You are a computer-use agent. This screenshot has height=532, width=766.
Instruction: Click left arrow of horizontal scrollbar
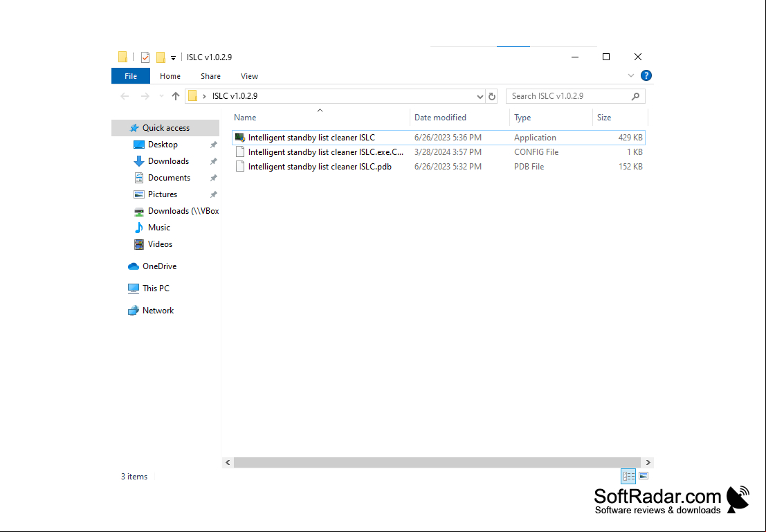[228, 462]
